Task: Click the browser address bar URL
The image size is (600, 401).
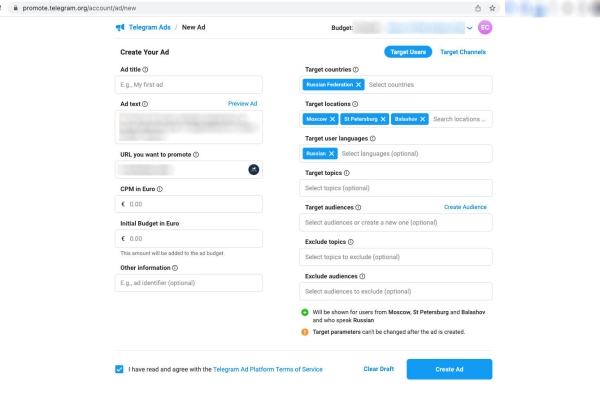Action: tap(79, 8)
